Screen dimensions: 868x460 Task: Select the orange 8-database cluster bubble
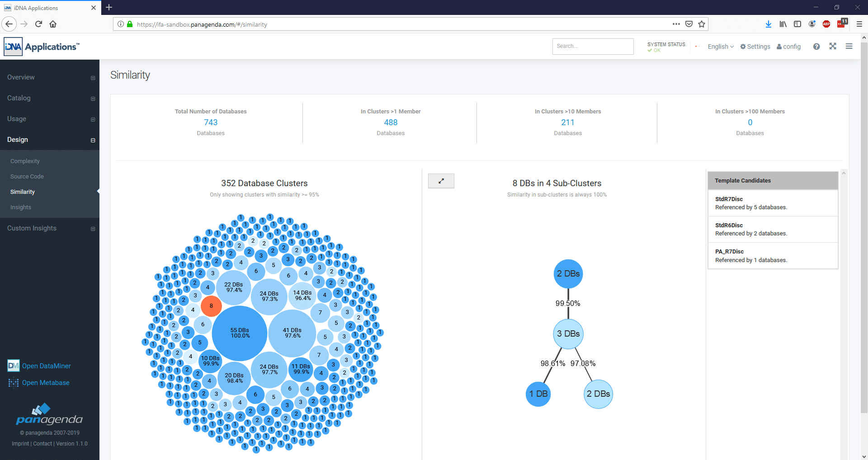211,306
